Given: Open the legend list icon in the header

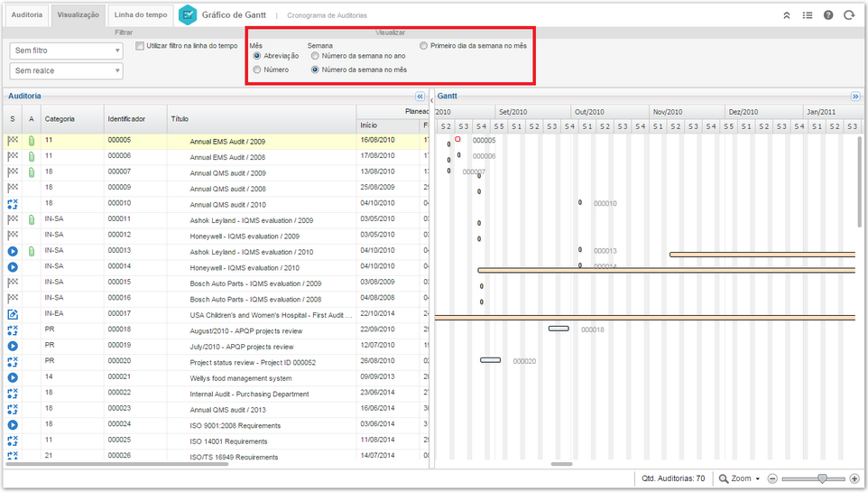Looking at the screenshot, I should [x=808, y=15].
